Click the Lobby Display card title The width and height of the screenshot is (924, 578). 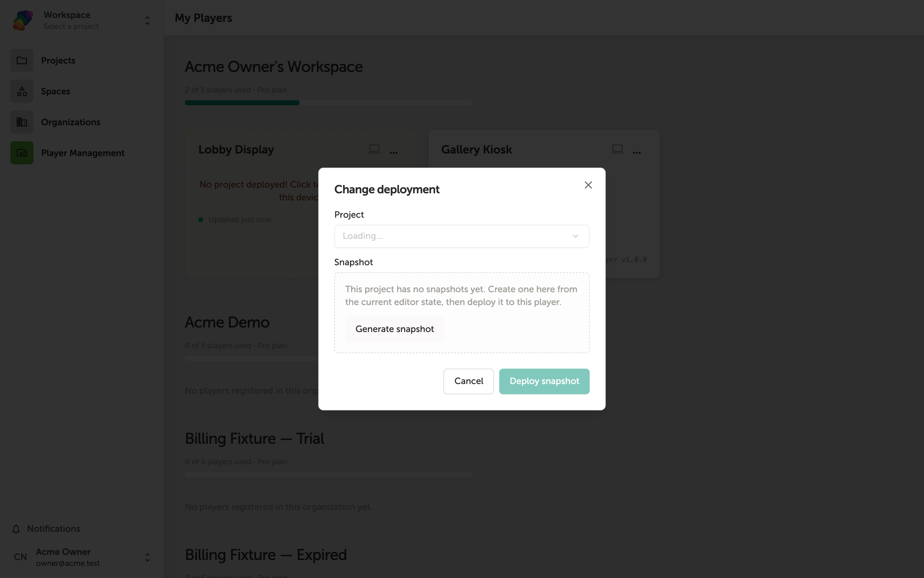pos(236,149)
